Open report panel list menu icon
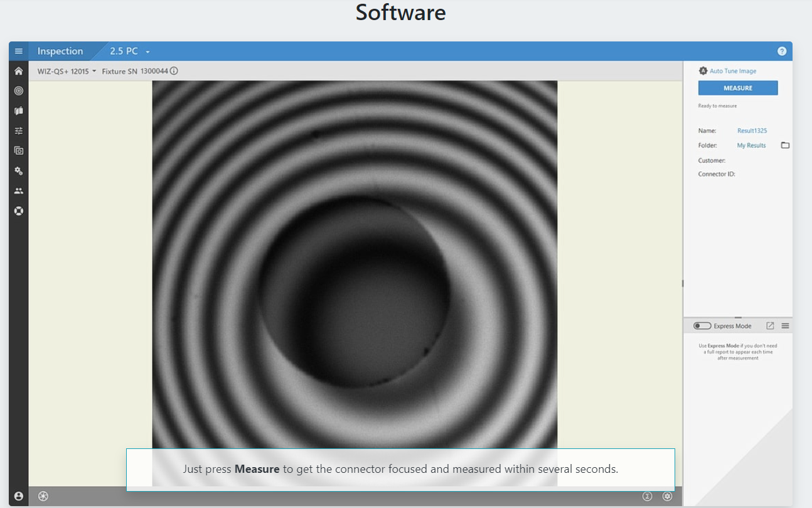The height and width of the screenshot is (508, 812). pos(785,326)
